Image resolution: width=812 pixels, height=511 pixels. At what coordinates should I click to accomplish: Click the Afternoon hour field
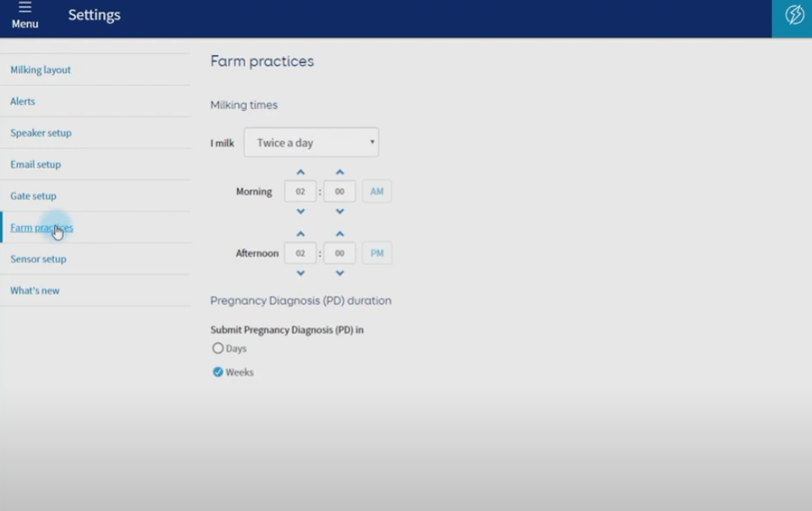301,253
